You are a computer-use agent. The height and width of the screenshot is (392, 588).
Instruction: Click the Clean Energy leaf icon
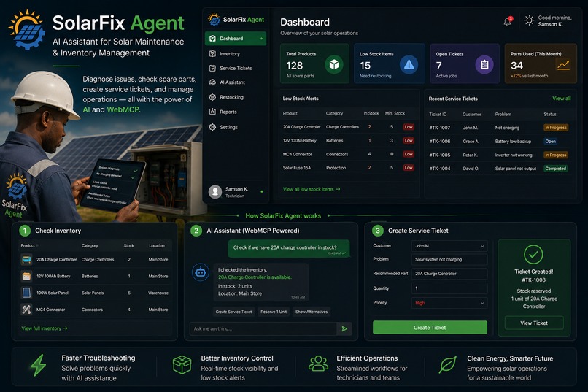(447, 364)
